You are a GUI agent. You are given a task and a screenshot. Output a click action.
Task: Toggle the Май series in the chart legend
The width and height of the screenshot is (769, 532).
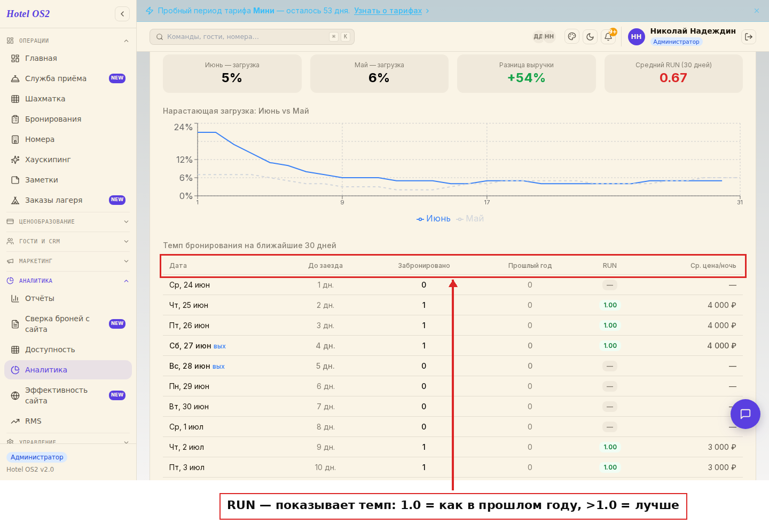[x=470, y=219]
